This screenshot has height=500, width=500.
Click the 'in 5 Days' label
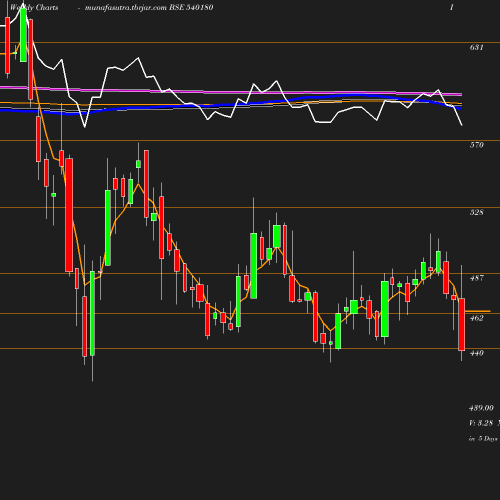(x=483, y=439)
